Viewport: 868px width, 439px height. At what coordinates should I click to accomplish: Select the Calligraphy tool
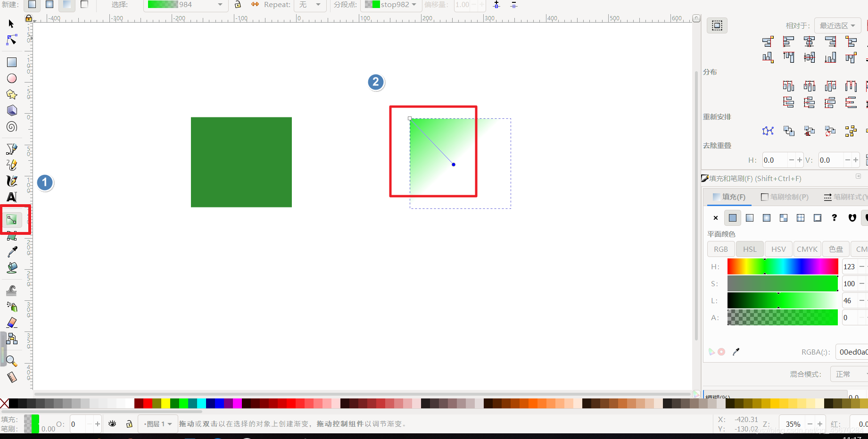(x=11, y=181)
